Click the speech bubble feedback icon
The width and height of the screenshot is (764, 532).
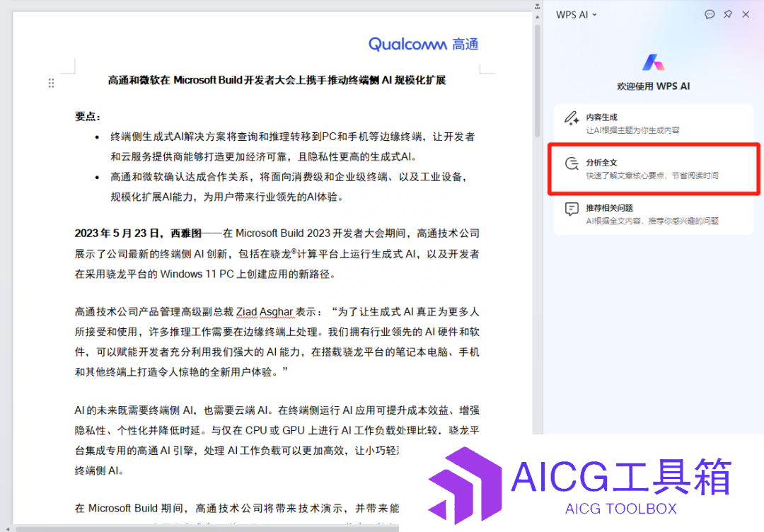point(710,15)
